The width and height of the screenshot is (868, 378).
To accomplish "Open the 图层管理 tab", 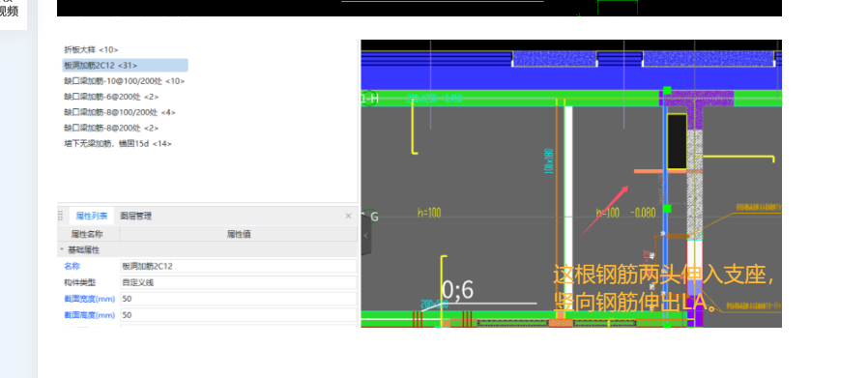I will 135,216.
